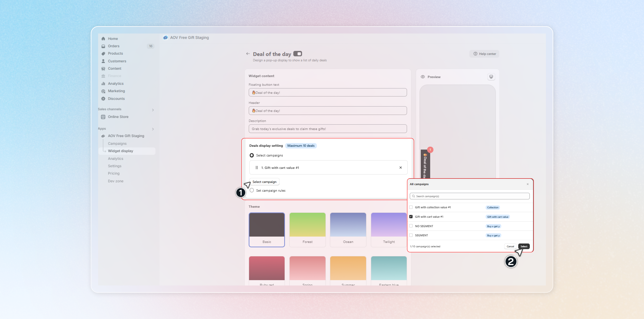Image resolution: width=644 pixels, height=319 pixels.
Task: Remove Gift with cart value #1 deal
Action: [x=400, y=168]
